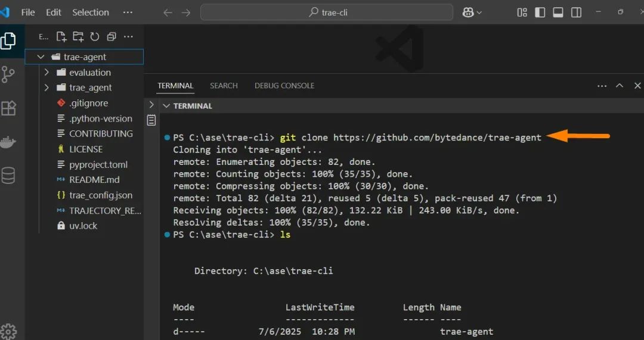Refresh the Explorer file tree
644x340 pixels.
coord(95,37)
